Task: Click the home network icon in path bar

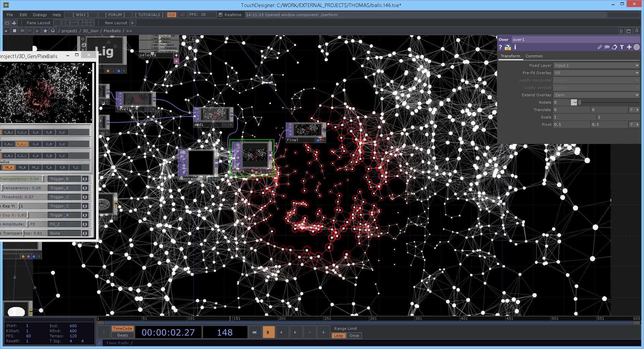Action: (53, 31)
